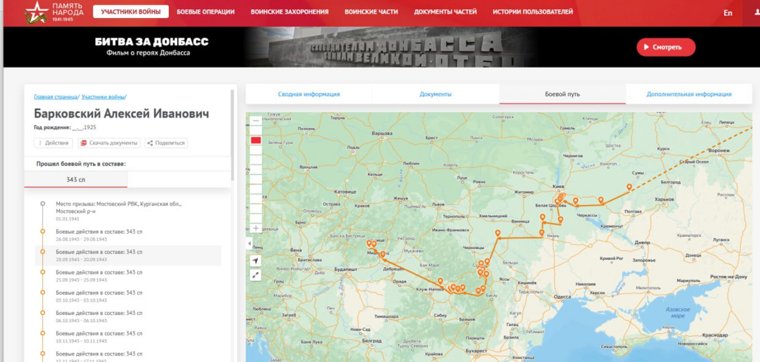The width and height of the screenshot is (760, 362).
Task: Open the Документы tab
Action: click(x=436, y=94)
